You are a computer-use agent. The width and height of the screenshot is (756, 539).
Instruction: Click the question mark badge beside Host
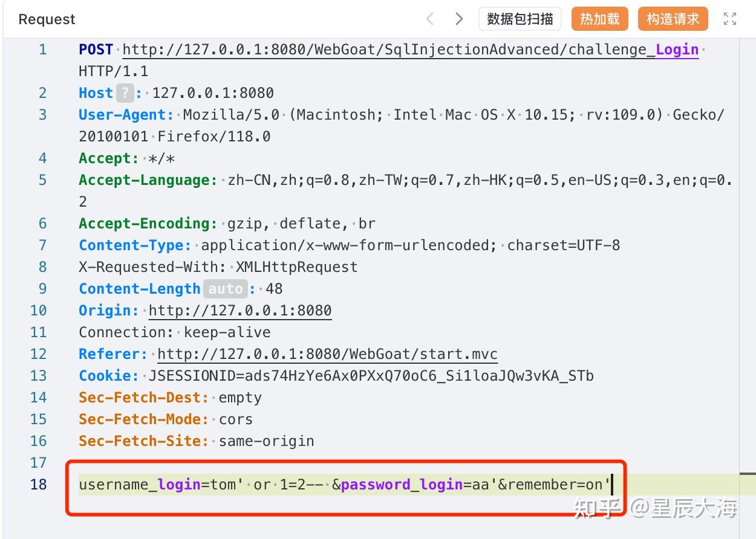click(124, 93)
